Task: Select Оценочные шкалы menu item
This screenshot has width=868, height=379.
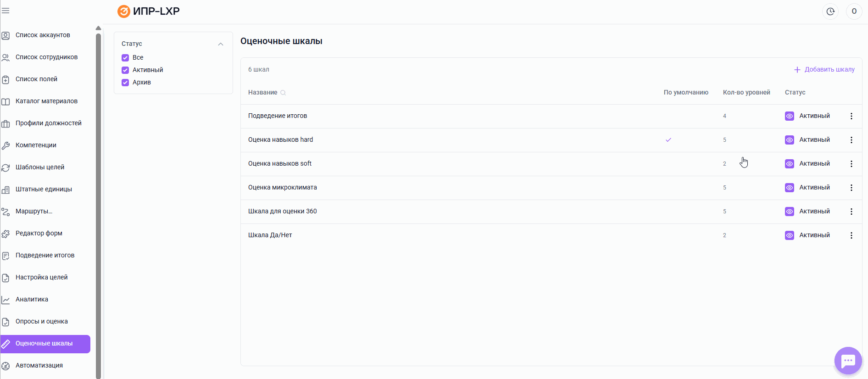Action: pyautogui.click(x=45, y=344)
